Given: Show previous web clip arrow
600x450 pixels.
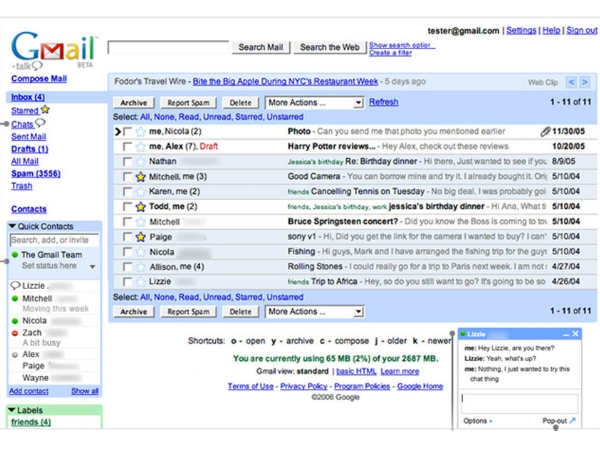Looking at the screenshot, I should 572,82.
